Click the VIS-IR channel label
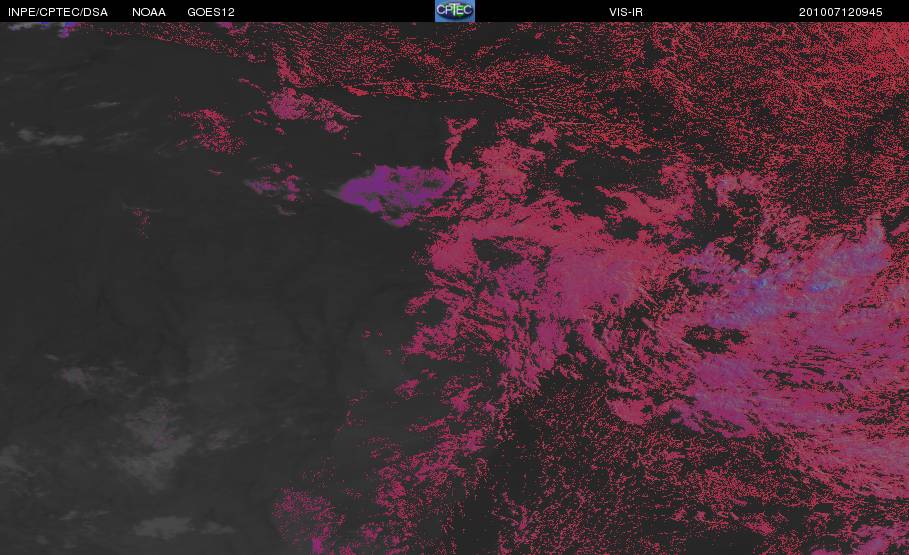The width and height of the screenshot is (909, 555). coord(626,12)
